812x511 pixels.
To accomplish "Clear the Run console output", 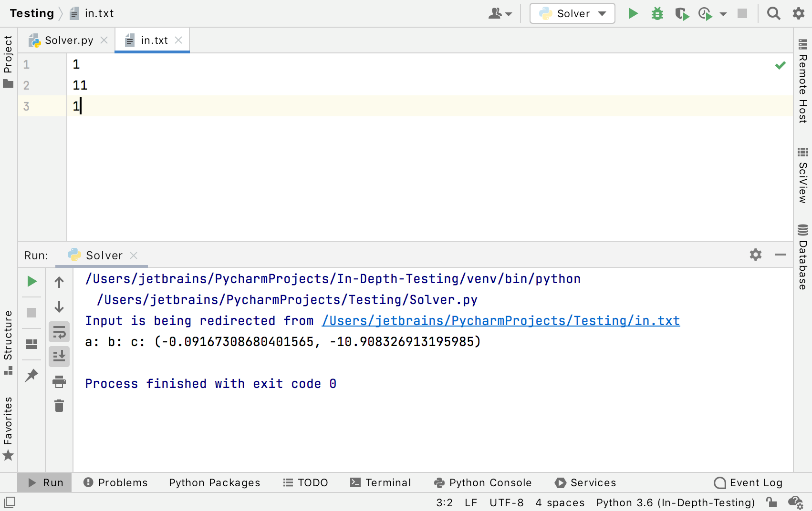I will [59, 406].
